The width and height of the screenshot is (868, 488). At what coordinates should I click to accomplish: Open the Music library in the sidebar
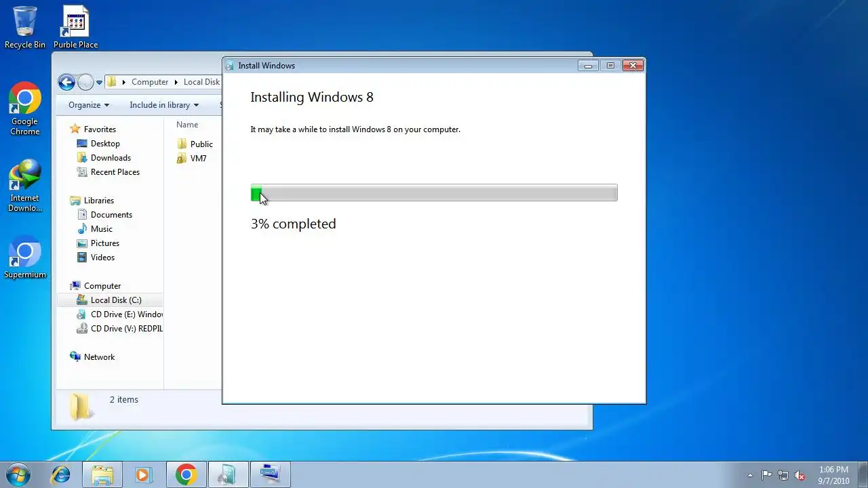[102, 229]
